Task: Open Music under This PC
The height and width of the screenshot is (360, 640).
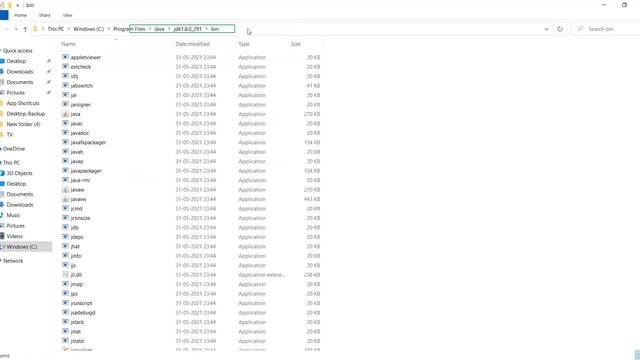Action: [x=13, y=215]
